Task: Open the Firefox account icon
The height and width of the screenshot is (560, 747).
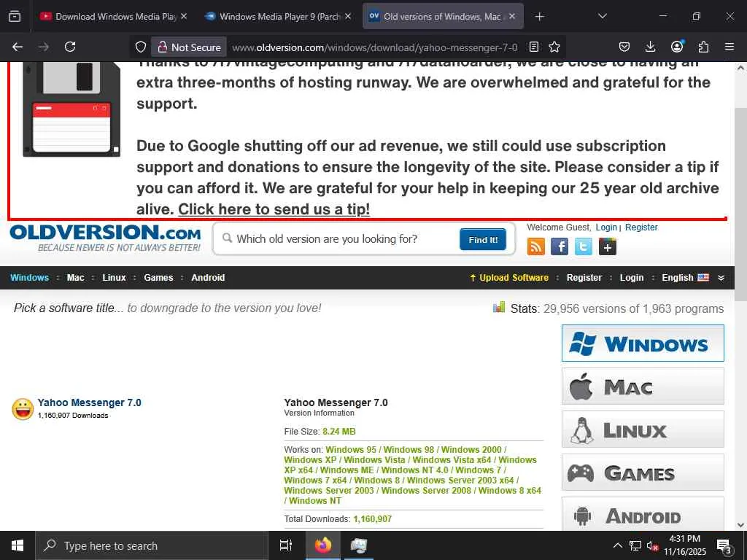Action: (677, 47)
